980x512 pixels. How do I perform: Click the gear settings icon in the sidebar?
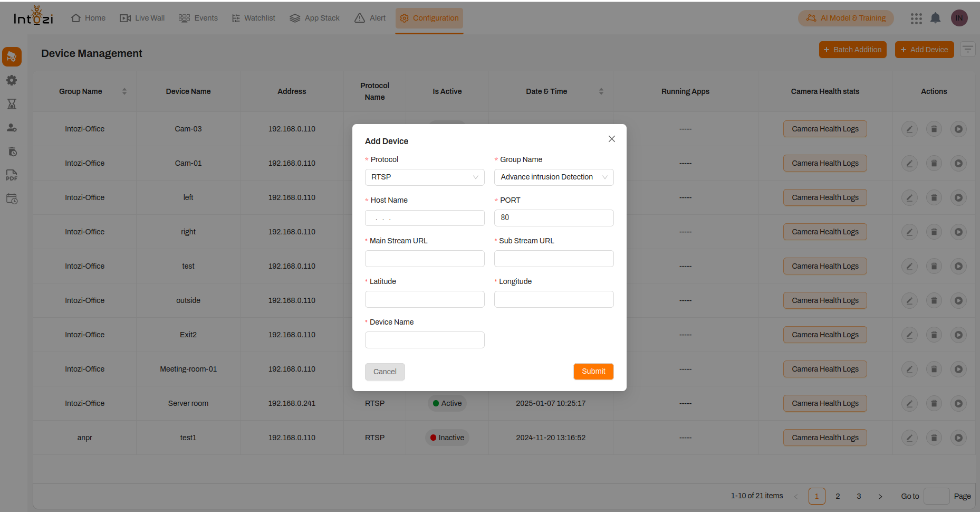pyautogui.click(x=12, y=80)
